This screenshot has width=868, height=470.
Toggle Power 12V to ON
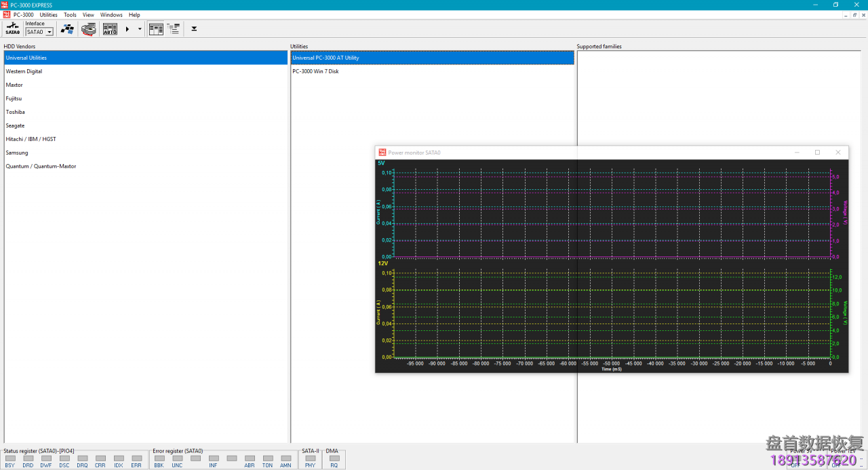click(x=835, y=458)
